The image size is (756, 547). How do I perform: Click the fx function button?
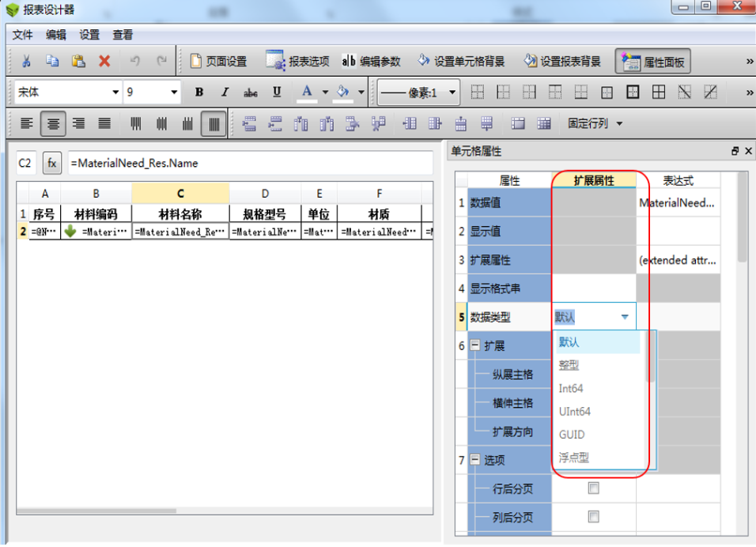[52, 163]
